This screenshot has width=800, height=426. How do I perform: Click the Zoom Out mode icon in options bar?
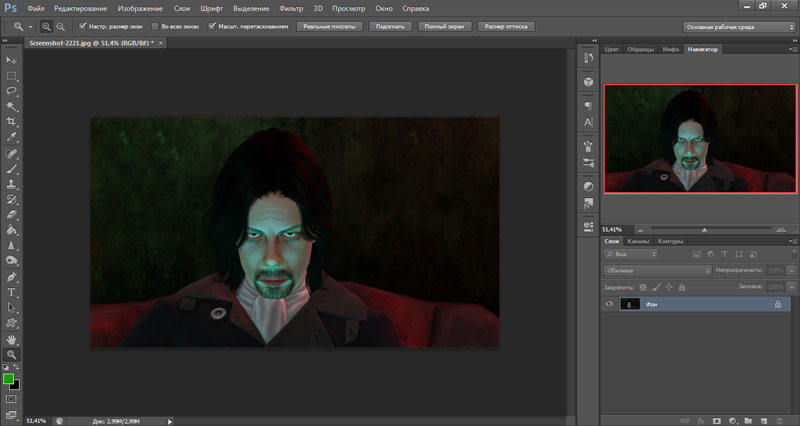click(x=60, y=27)
